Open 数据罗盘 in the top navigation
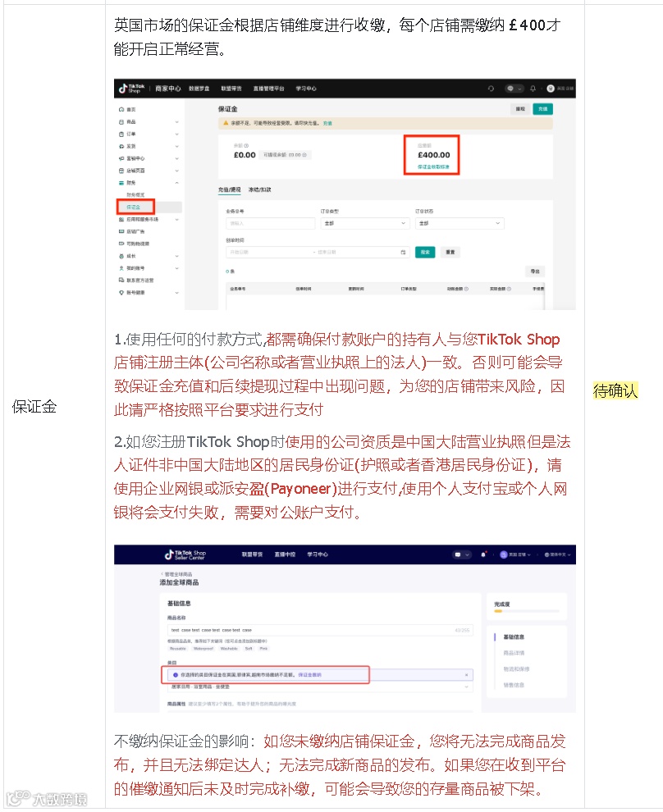The width and height of the screenshot is (663, 812). point(199,89)
